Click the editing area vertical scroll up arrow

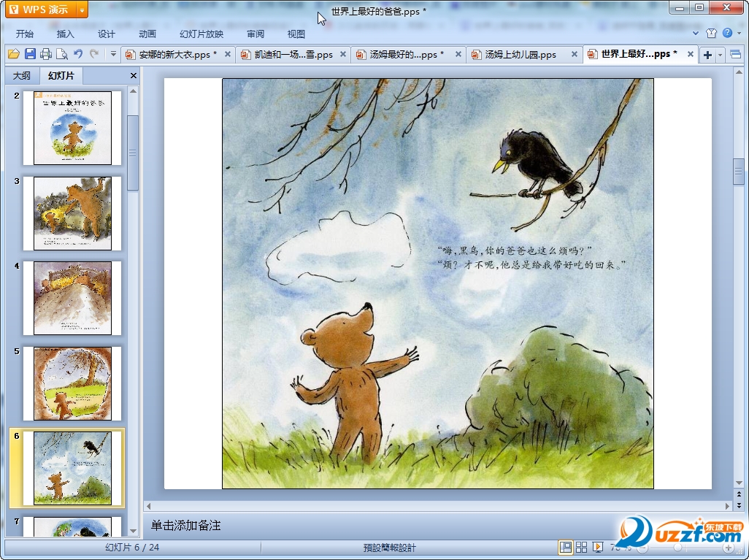pos(739,72)
